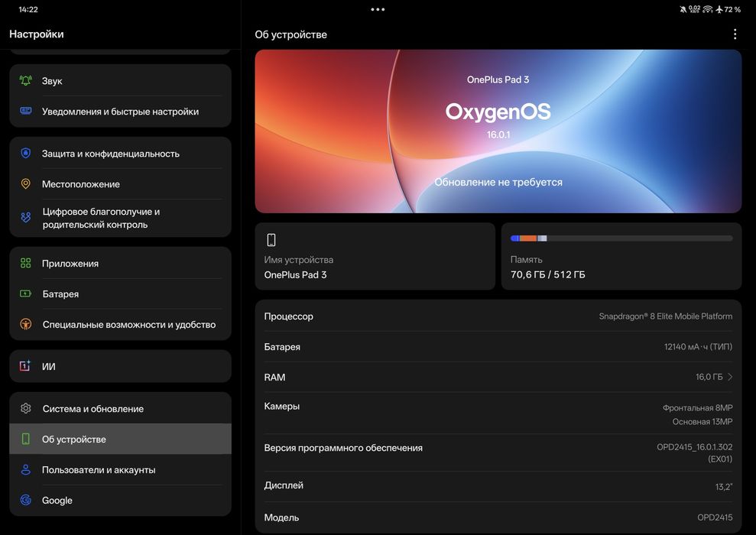The height and width of the screenshot is (535, 756).
Task: Click the notifications icon beside Уведомления и быстрые настройки
Action: tap(25, 111)
